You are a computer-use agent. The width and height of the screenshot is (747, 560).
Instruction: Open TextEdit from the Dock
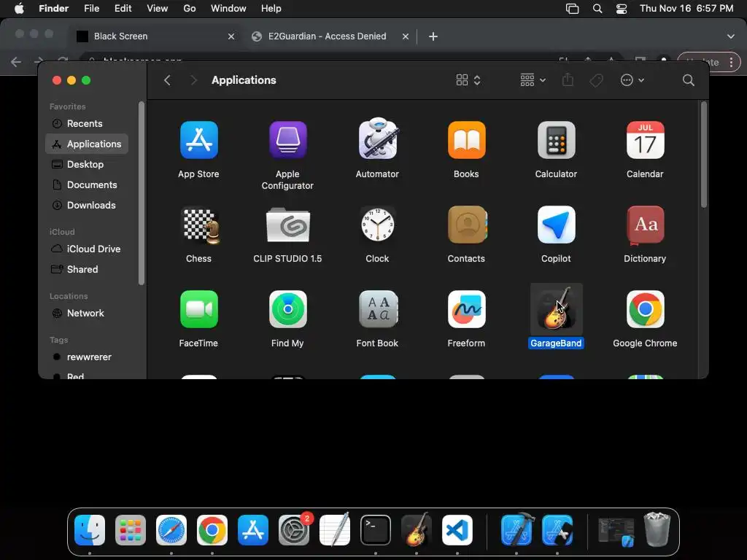tap(335, 529)
